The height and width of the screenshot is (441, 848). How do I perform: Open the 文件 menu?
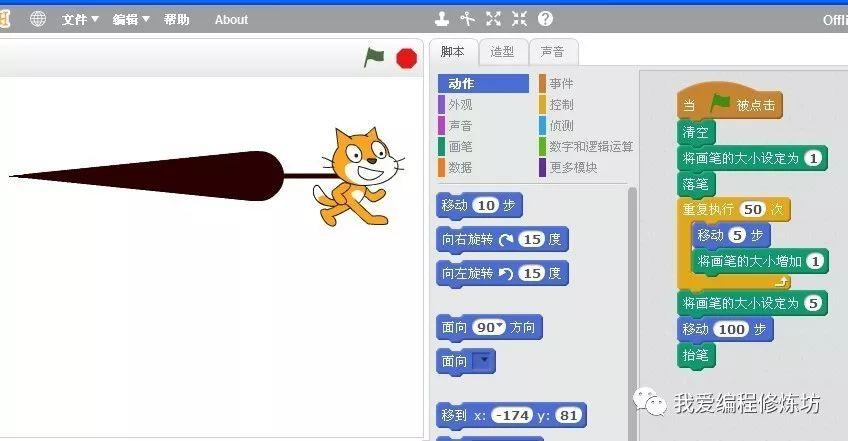80,19
